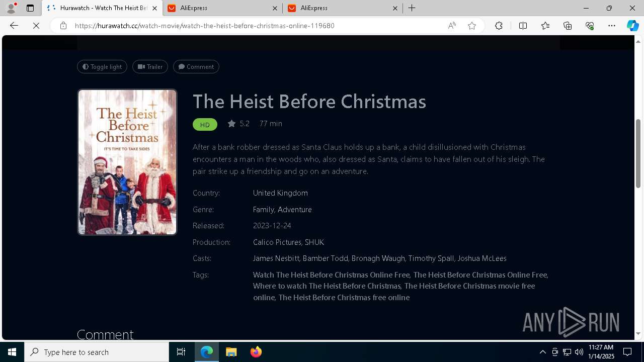Expand the Tab actions menu

coord(30,8)
